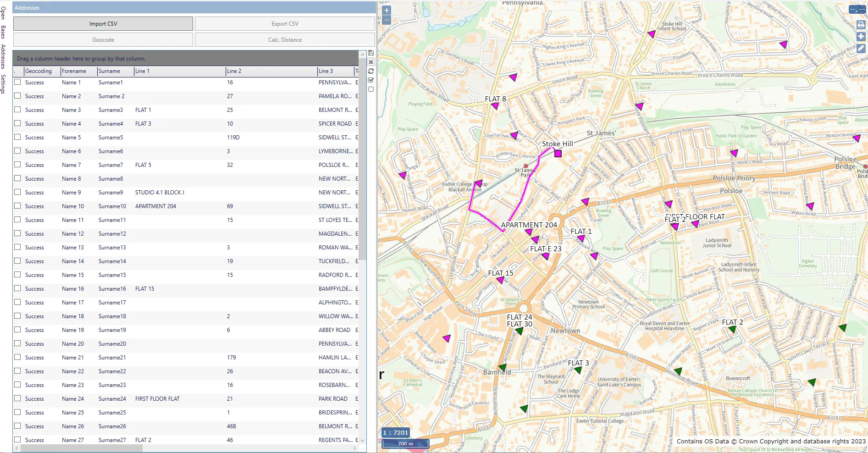Tick the checkbox for Name 2 row
Screen dimensions: 868x453
tap(17, 96)
